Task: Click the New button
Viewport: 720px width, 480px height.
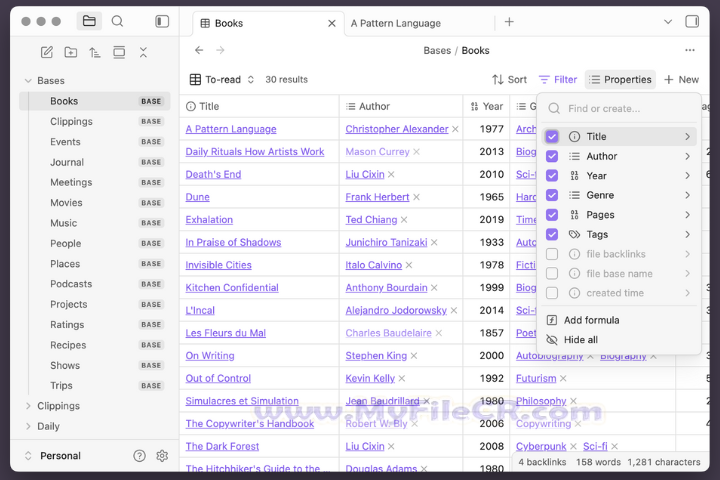Action: (x=681, y=79)
